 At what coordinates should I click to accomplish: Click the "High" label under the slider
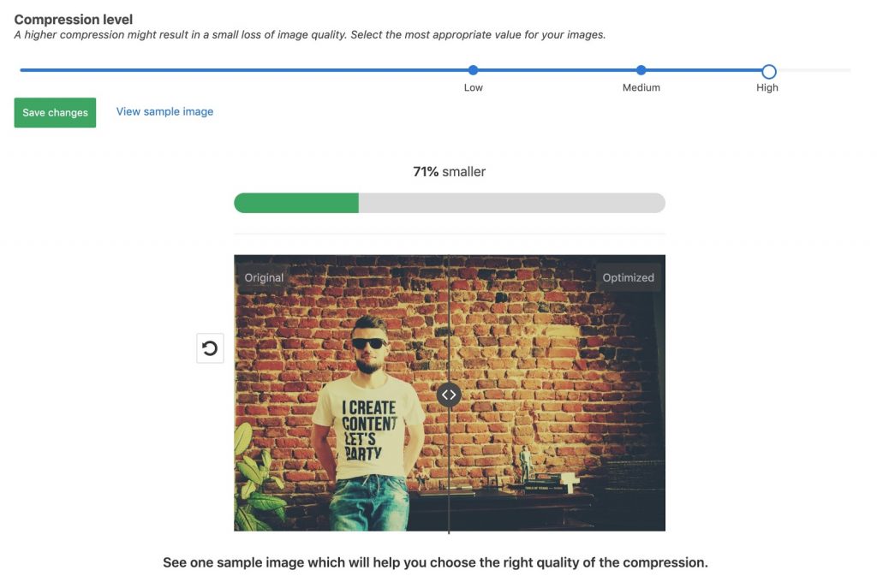(x=767, y=87)
